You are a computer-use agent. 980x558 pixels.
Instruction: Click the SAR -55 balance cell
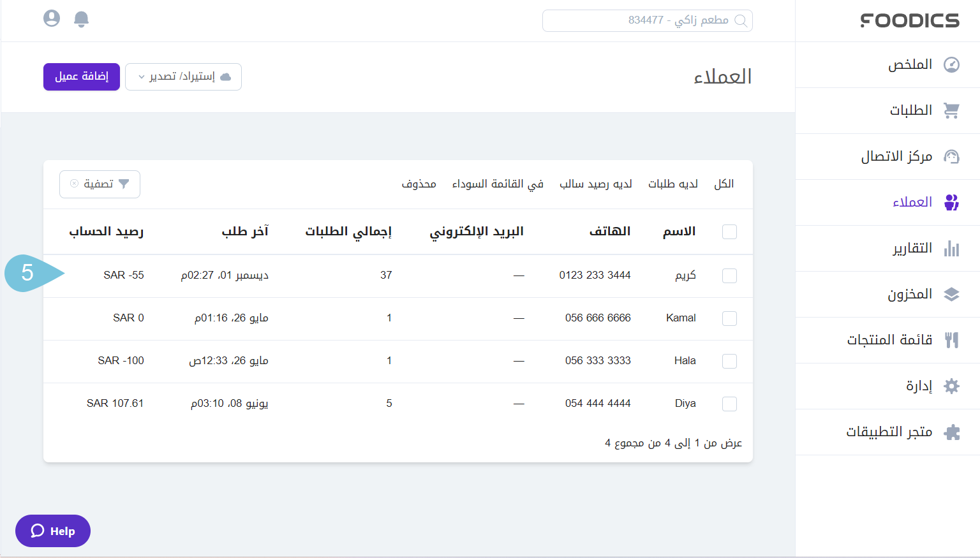pos(124,275)
